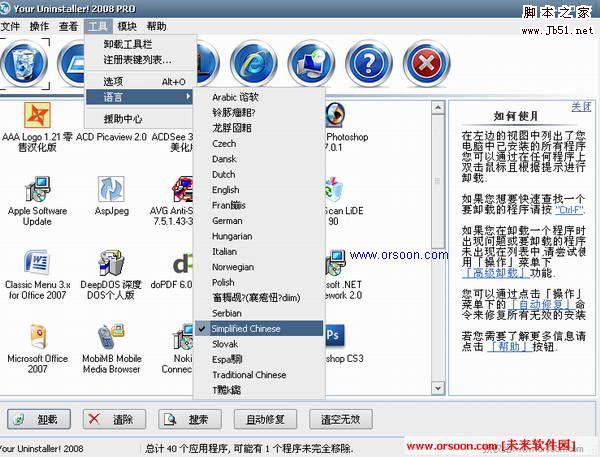Screen dimensions: 600x457
Task: Click the 卸载 uninstall button
Action: click(39, 419)
